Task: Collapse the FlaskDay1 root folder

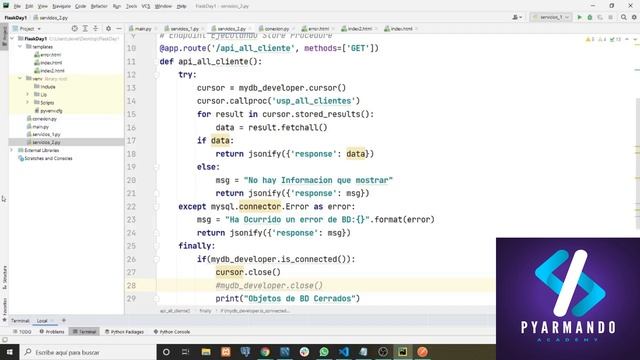Action: pos(12,38)
